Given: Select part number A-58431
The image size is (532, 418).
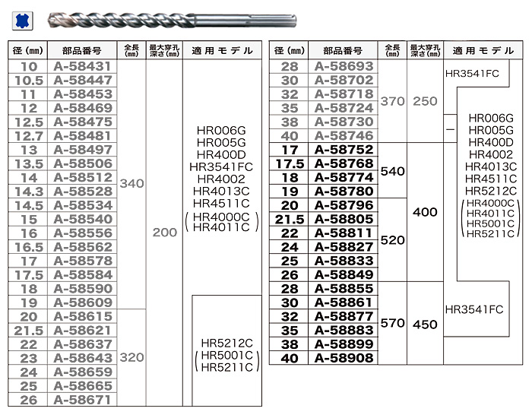Looking at the screenshot, I should [83, 67].
